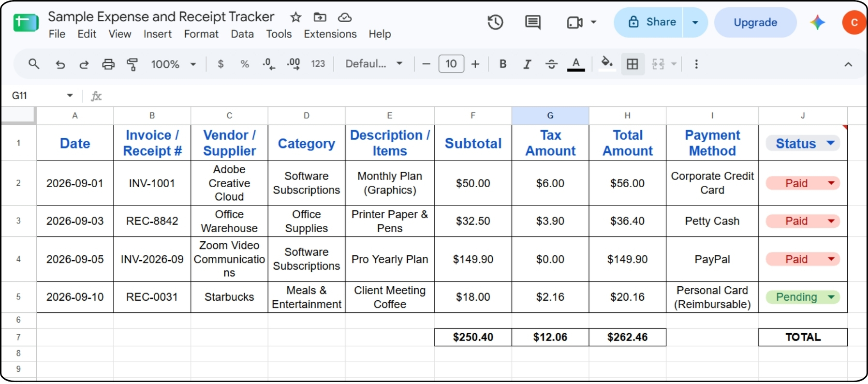
Task: Expand the Name Box dropdown arrow
Action: click(70, 95)
